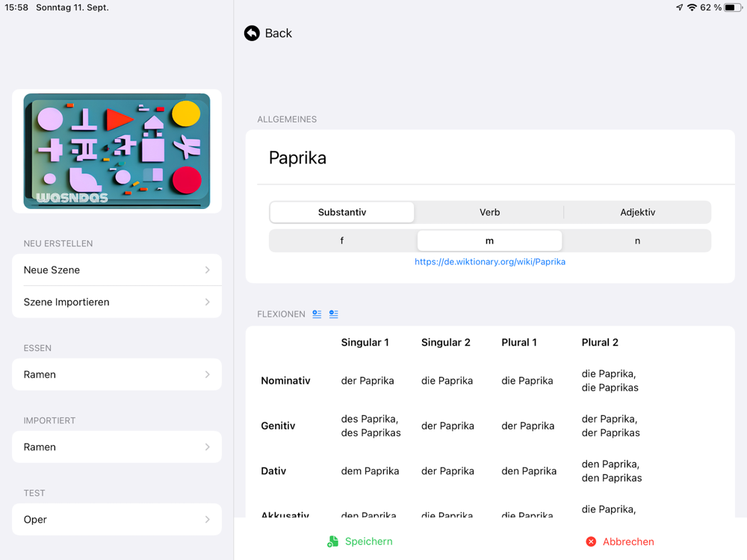Click the Singular 1 column header
747x560 pixels.
[x=365, y=343]
